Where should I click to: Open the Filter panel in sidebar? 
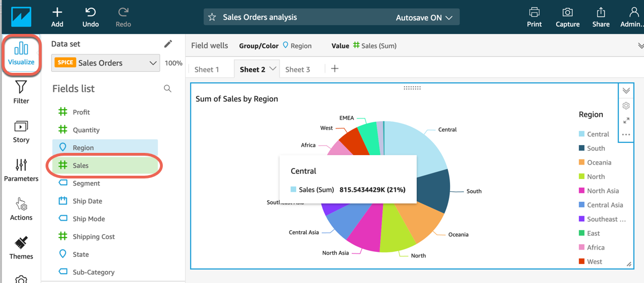(x=21, y=92)
